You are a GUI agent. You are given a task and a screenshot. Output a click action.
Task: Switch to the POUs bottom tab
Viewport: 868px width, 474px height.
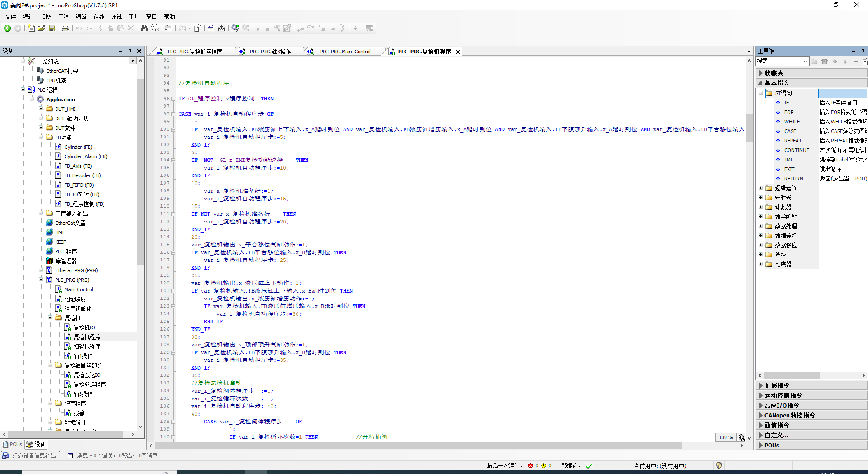click(12, 444)
